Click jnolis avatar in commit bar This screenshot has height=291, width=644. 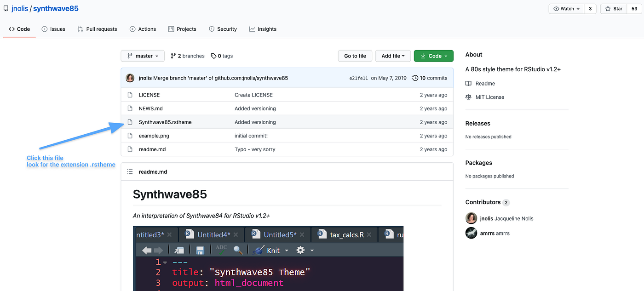point(130,78)
